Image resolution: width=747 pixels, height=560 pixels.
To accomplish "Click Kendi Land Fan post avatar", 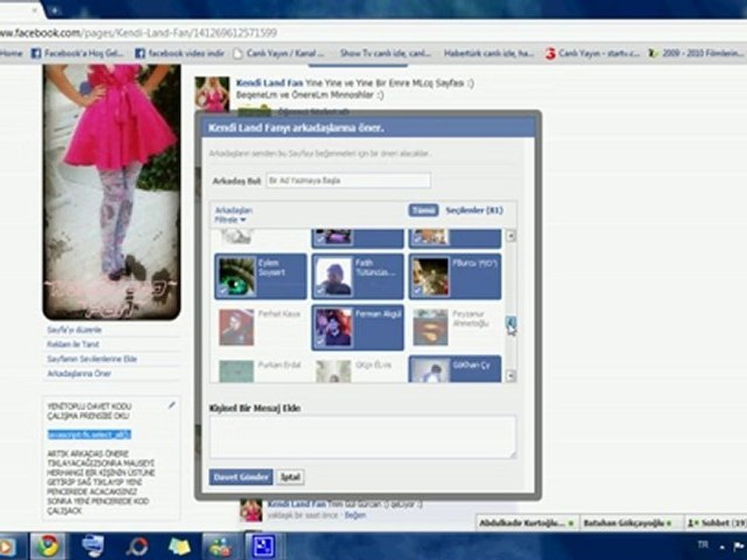I will coord(212,94).
